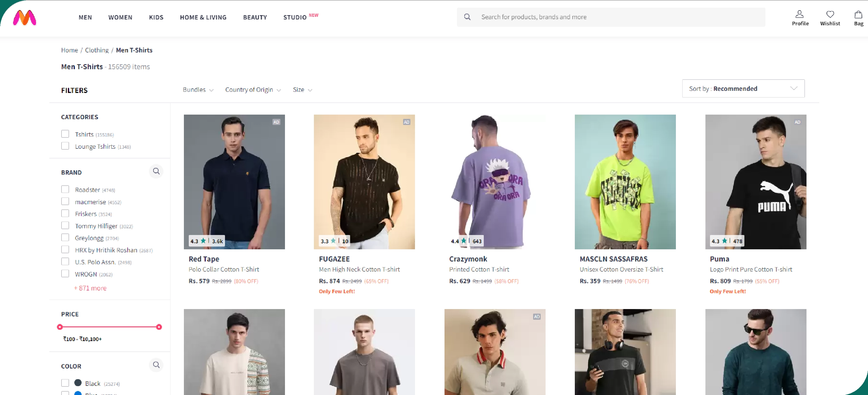Enable the Roadster brand filter
The height and width of the screenshot is (395, 868).
65,189
